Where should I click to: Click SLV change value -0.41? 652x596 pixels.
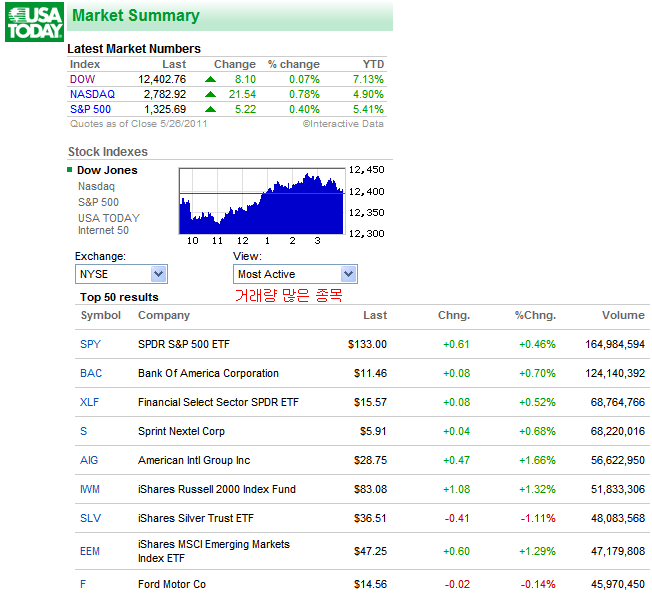click(x=457, y=518)
